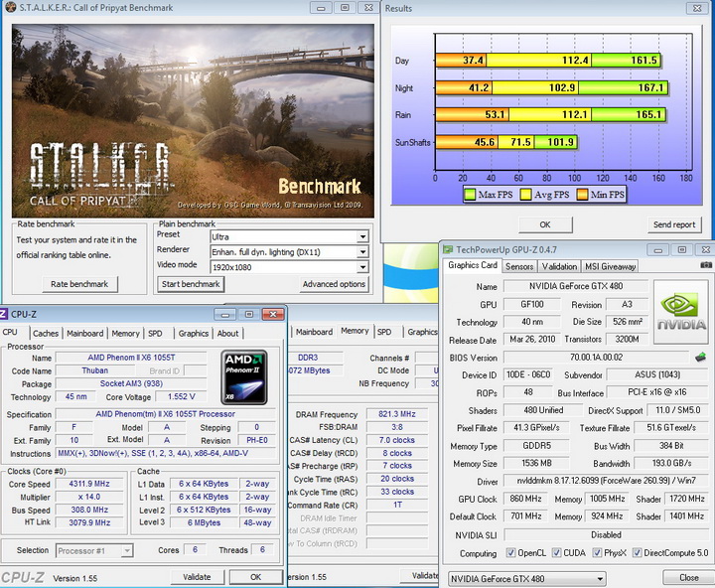Open Graphics tab in front CPU-Z
715x588 pixels.
click(x=194, y=334)
